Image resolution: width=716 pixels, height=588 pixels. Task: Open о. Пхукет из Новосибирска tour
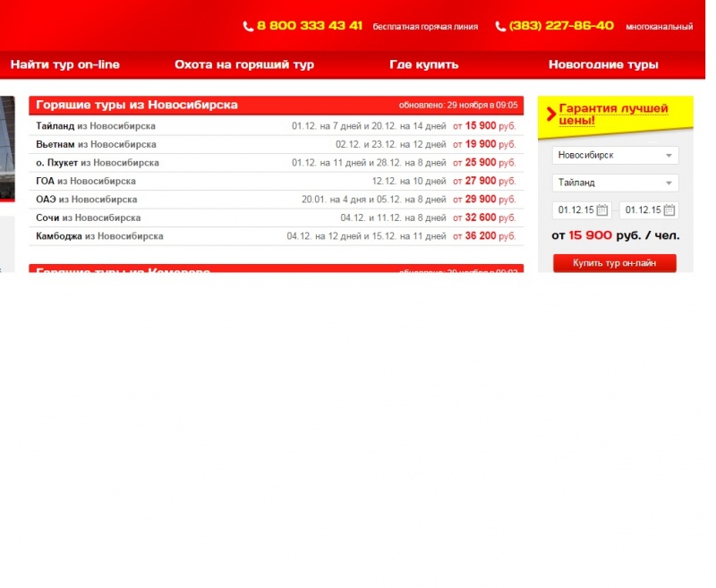277,163
